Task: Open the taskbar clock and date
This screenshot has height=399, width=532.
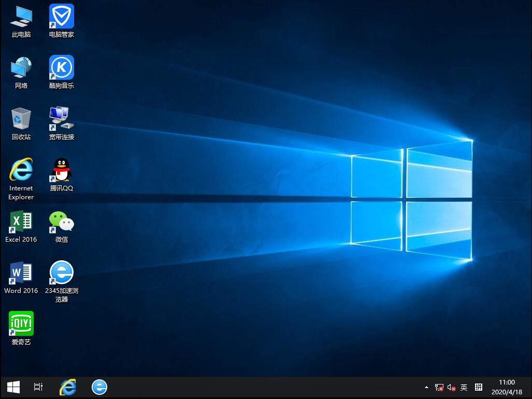Action: [506, 387]
